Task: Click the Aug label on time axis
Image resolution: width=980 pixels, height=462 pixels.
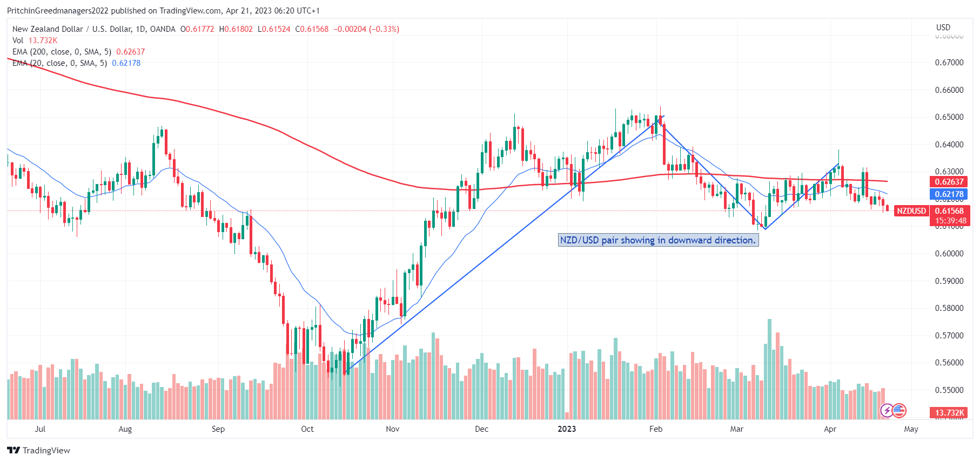Action: click(125, 429)
